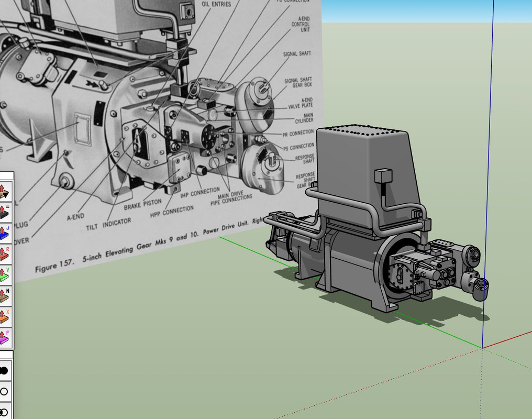Click the single hollow circle tool icon

coord(4,392)
